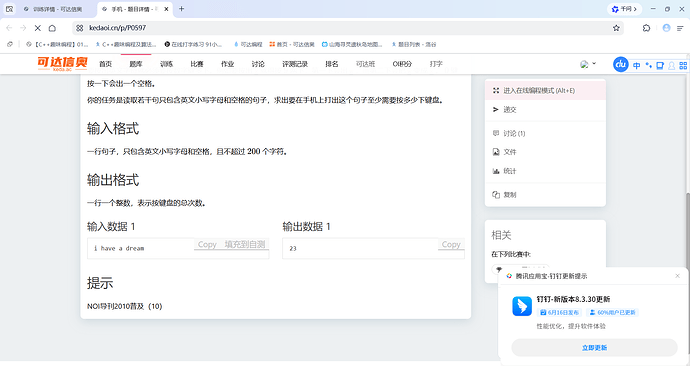Image resolution: width=690 pixels, height=366 pixels.
Task: Click the 递交 submit link
Action: click(x=545, y=110)
